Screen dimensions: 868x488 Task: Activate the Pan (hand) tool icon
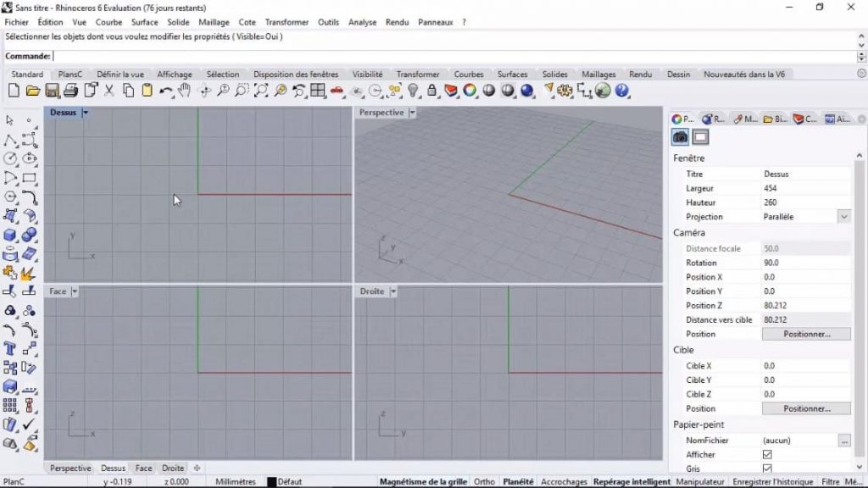185,91
